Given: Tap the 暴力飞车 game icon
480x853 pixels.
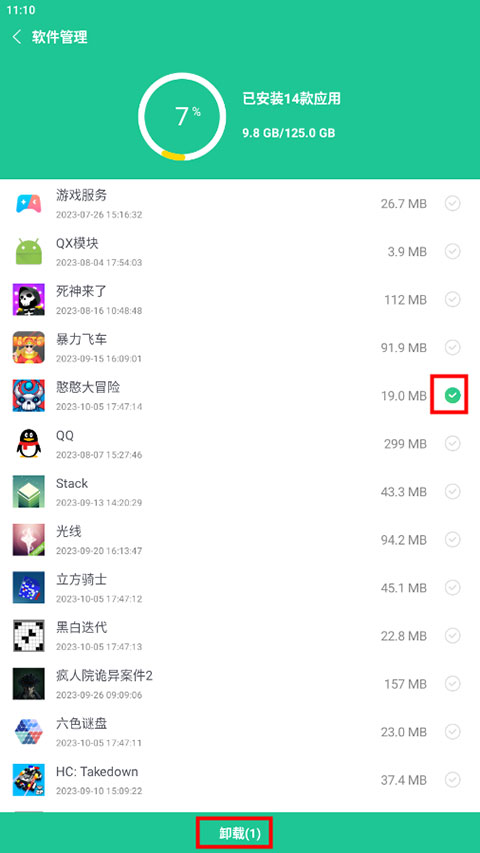Looking at the screenshot, I should pyautogui.click(x=28, y=348).
